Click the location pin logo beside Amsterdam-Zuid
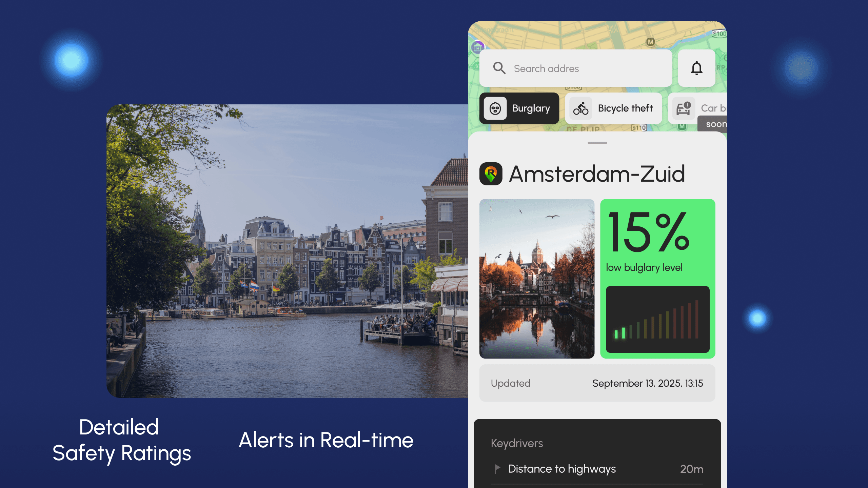868x488 pixels. [x=491, y=174]
